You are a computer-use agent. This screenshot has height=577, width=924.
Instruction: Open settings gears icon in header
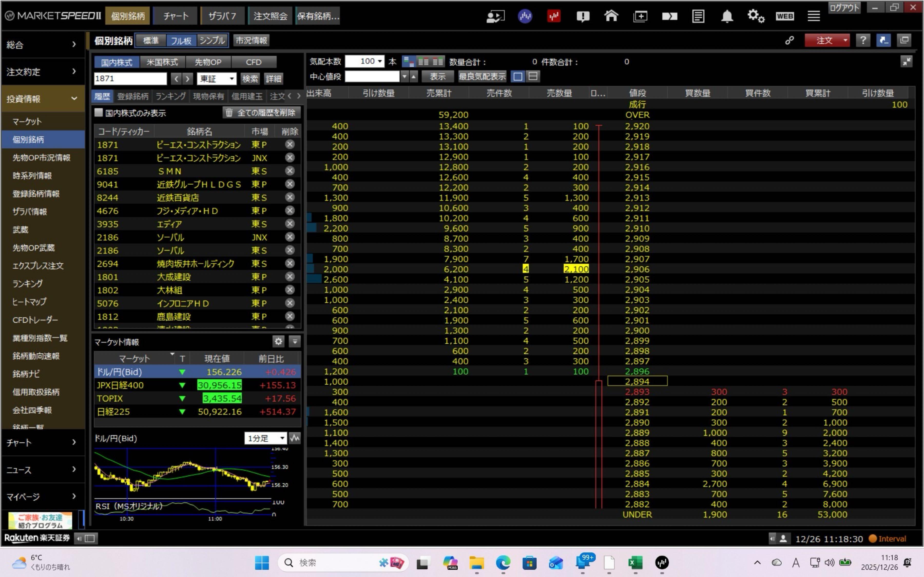click(x=755, y=16)
